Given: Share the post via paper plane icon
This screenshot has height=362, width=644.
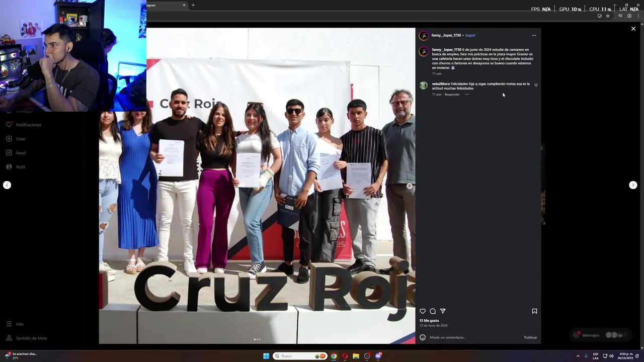Looking at the screenshot, I should [443, 311].
